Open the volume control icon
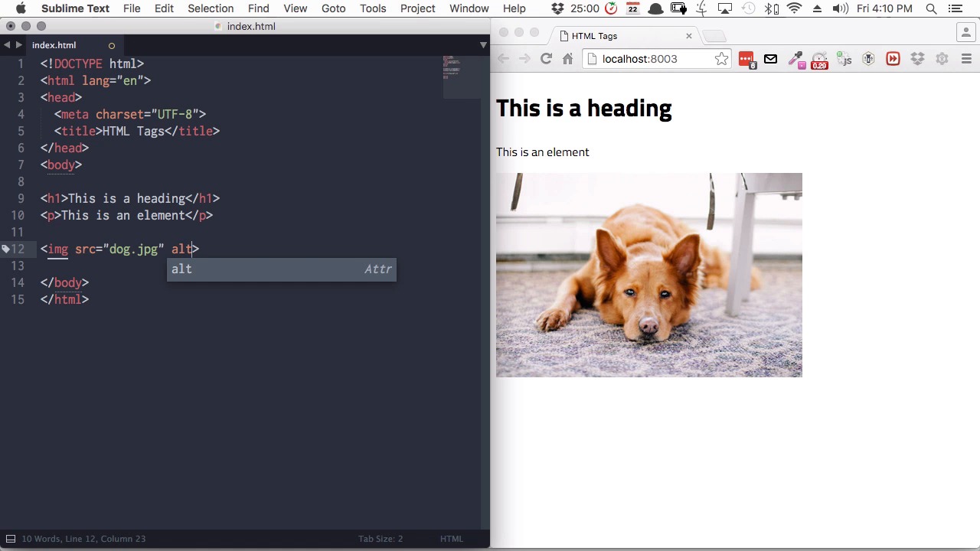Viewport: 980px width, 551px height. pos(840,8)
